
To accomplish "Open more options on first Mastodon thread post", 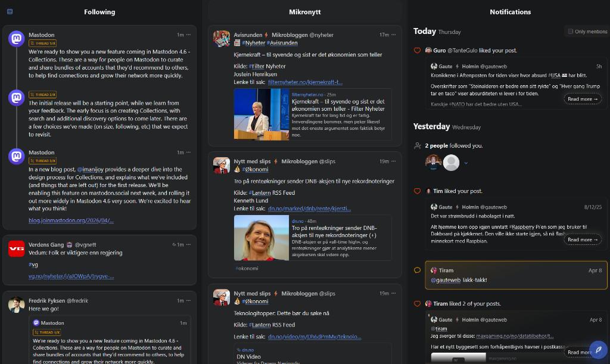I will pos(189,35).
